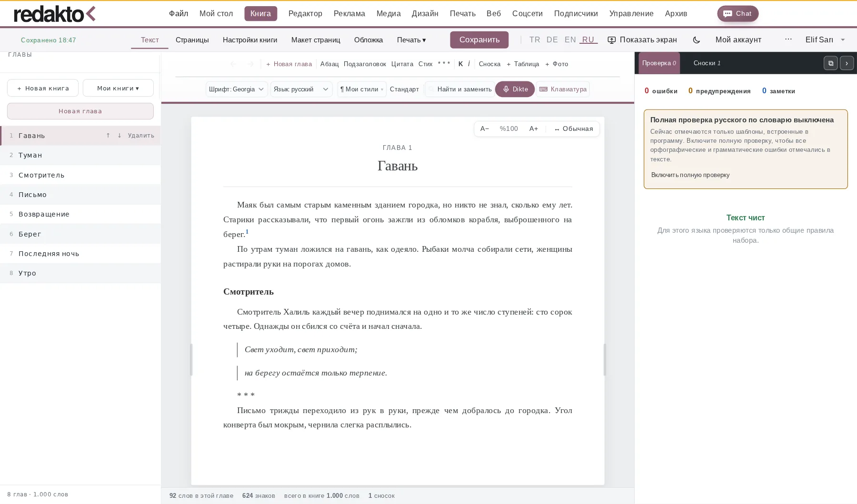Move chapter Гавань up
The image size is (857, 504).
pyautogui.click(x=108, y=136)
